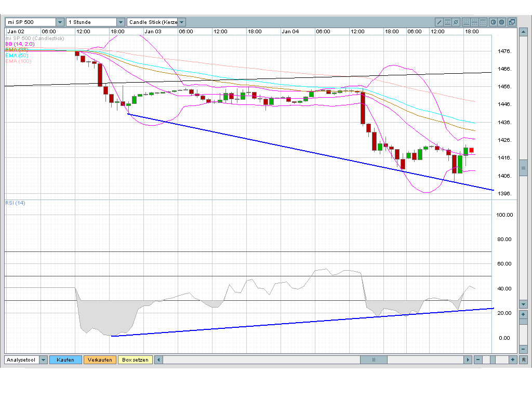Click the Box setzen button
532x399 pixels.
point(135,360)
